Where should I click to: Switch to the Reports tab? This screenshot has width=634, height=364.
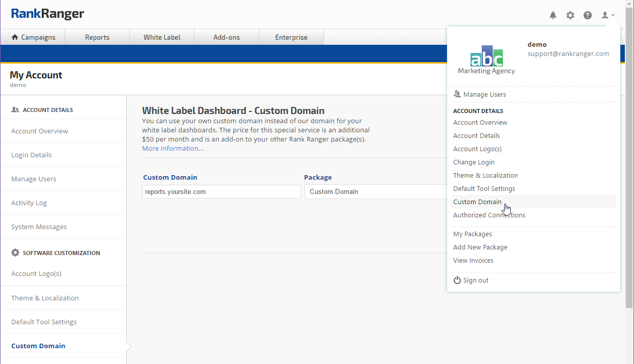click(97, 37)
